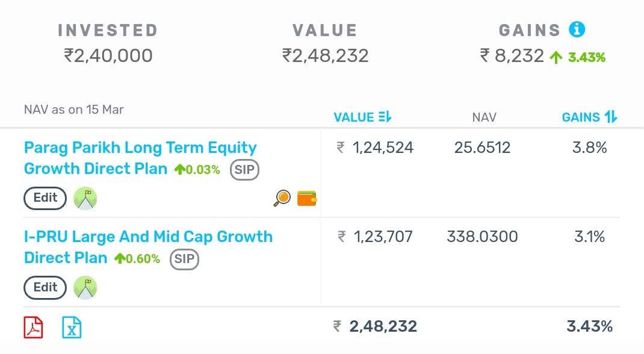Edit the I-PRU Large And Mid Cap holding
644x354 pixels.
pos(45,287)
